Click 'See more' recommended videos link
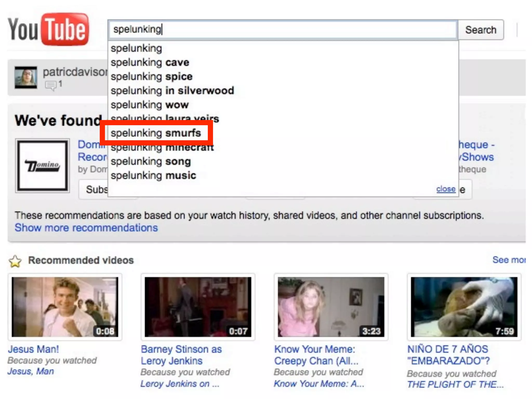 pyautogui.click(x=509, y=260)
